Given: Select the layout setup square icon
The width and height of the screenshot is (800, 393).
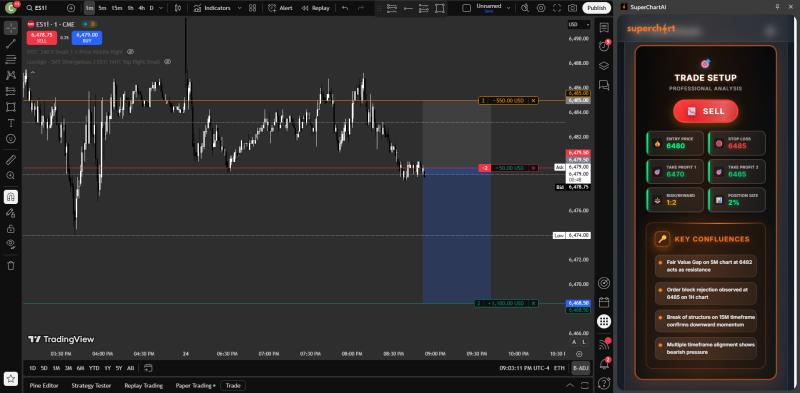Looking at the screenshot, I should click(466, 8).
